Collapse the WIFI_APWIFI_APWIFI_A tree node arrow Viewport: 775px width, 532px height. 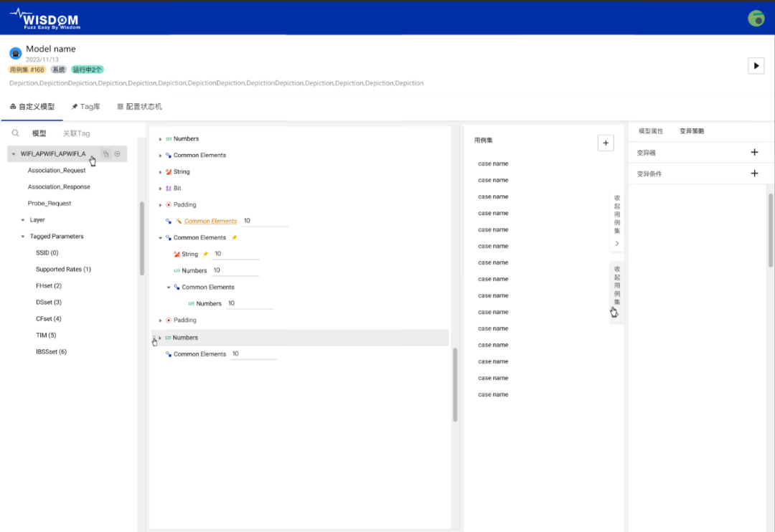(14, 153)
